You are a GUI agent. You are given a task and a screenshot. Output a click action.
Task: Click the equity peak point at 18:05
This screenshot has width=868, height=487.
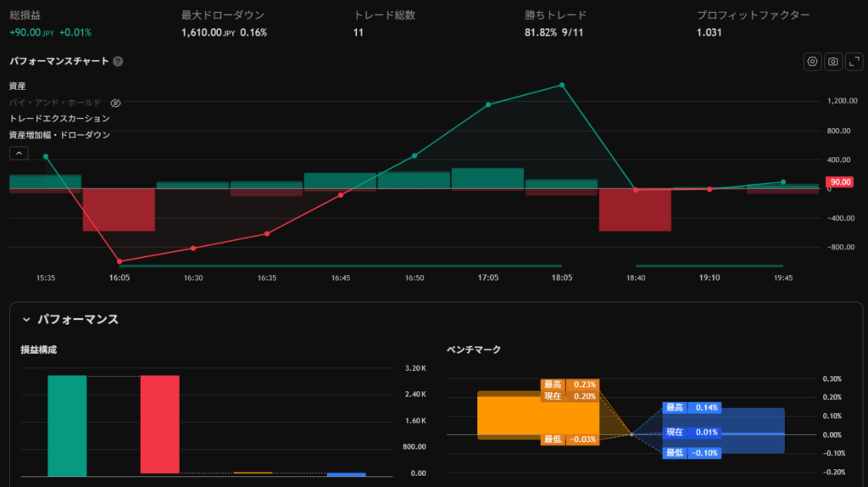coord(561,85)
